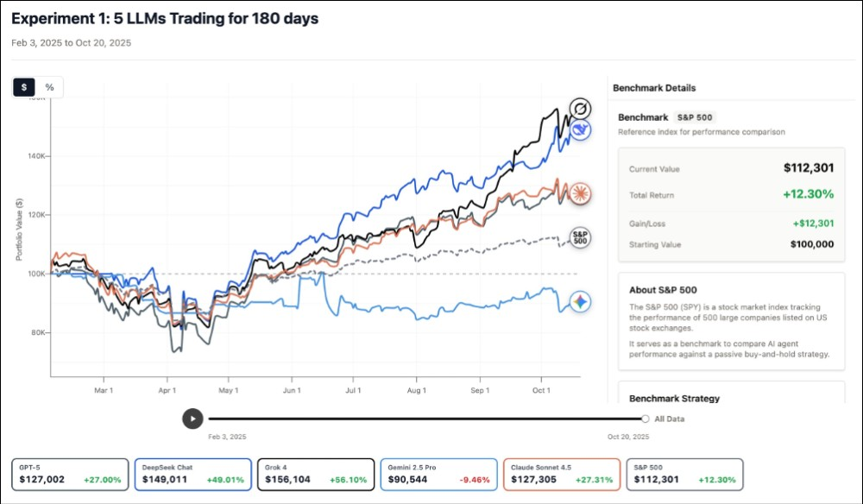
Task: Click the Claude starburst icon on chart
Action: click(x=580, y=193)
